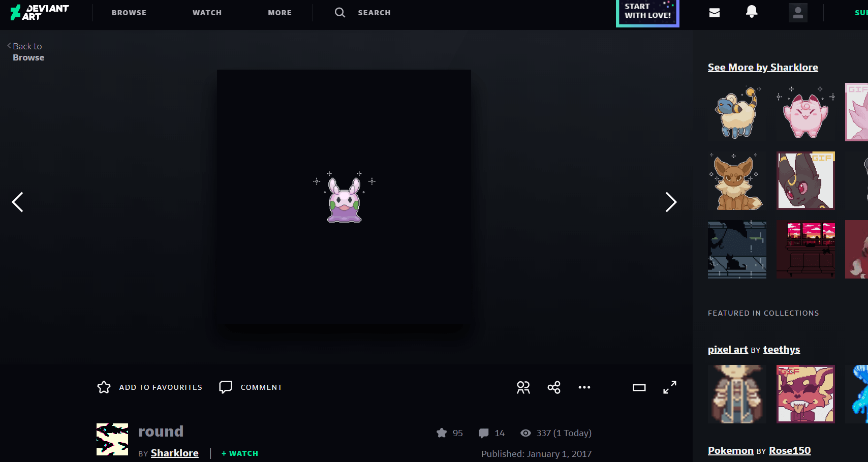Click the favourites count 95
868x462 pixels.
(x=458, y=433)
